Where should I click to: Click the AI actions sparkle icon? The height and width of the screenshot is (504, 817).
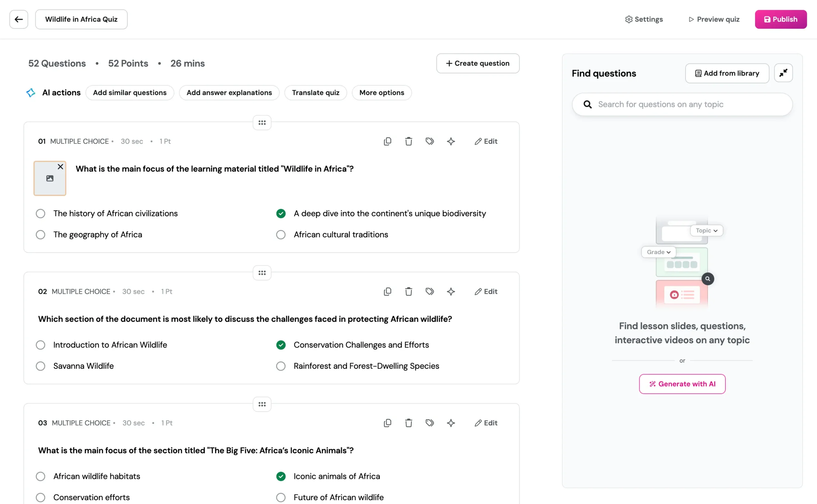(31, 93)
